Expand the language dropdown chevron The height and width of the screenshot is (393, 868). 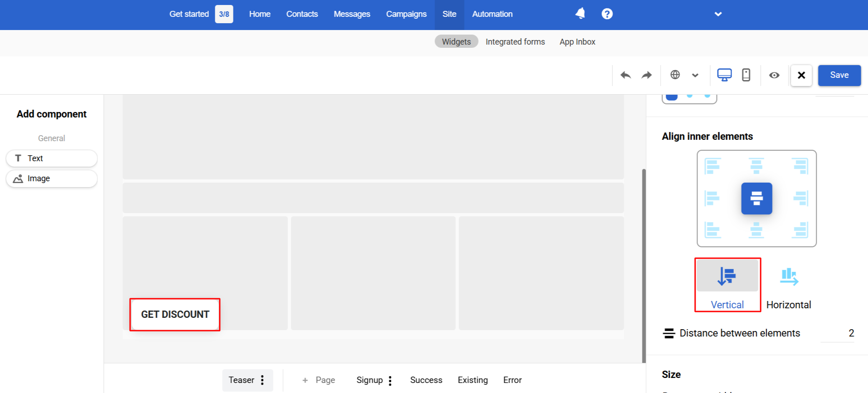pyautogui.click(x=695, y=75)
